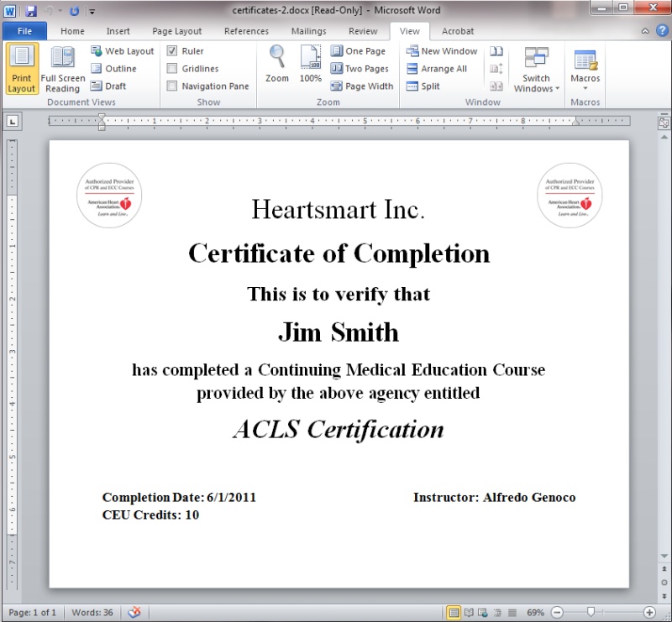This screenshot has height=622, width=672.
Task: Open a New Window of the document
Action: (x=442, y=51)
